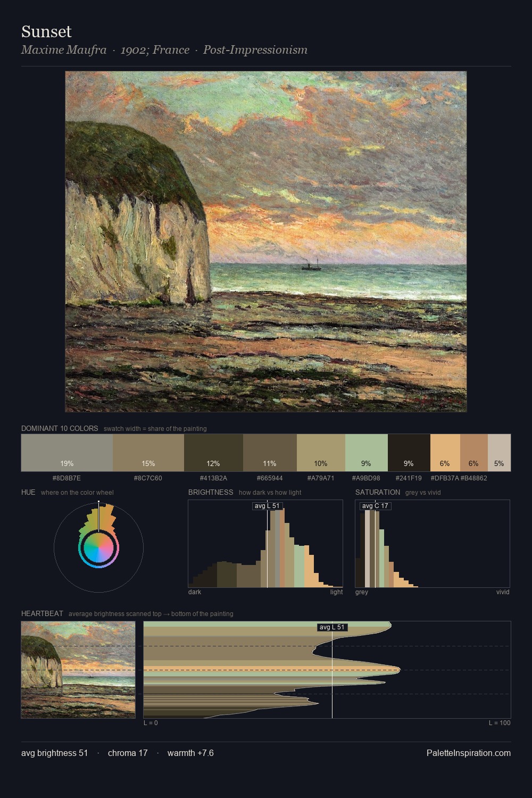Click the hex code #B48862
Image resolution: width=532 pixels, height=798 pixels.
pos(474,478)
